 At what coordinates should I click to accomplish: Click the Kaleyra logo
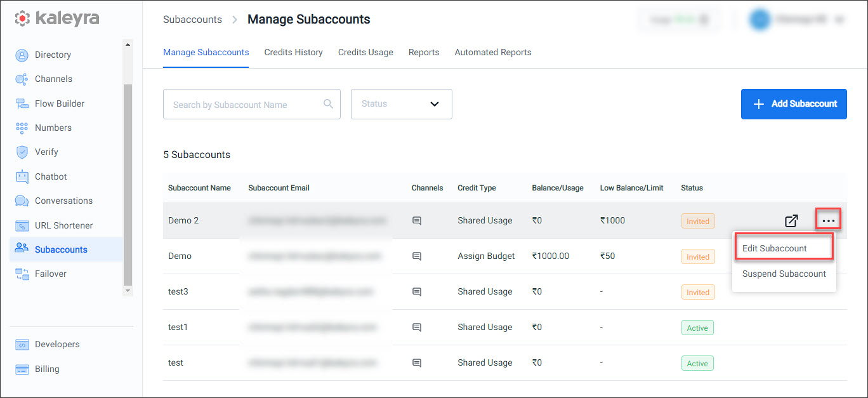click(57, 18)
